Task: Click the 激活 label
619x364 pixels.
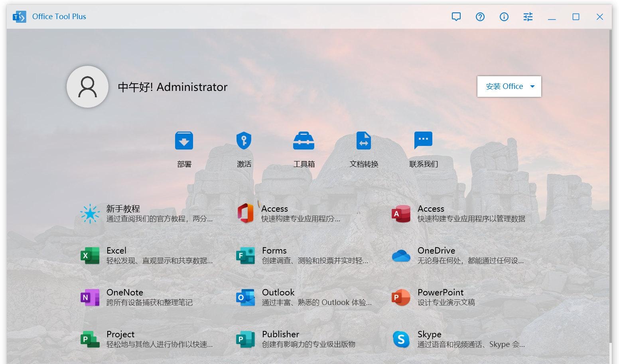Action: (244, 164)
